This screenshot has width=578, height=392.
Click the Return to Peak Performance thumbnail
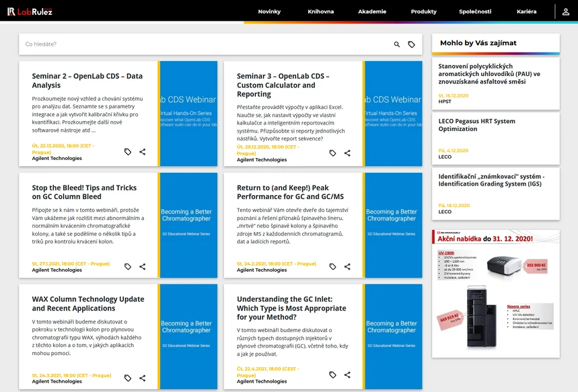(x=394, y=225)
